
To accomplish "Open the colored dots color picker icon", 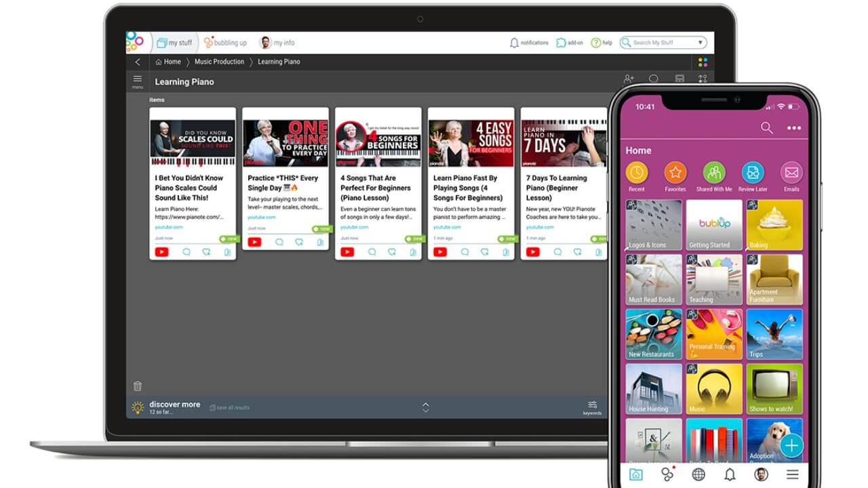I will 703,62.
